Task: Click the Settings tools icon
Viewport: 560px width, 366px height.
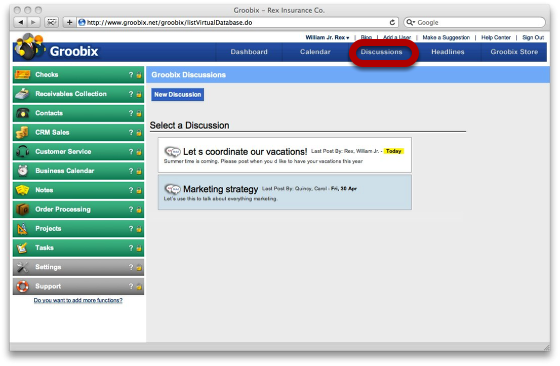Action: click(22, 267)
